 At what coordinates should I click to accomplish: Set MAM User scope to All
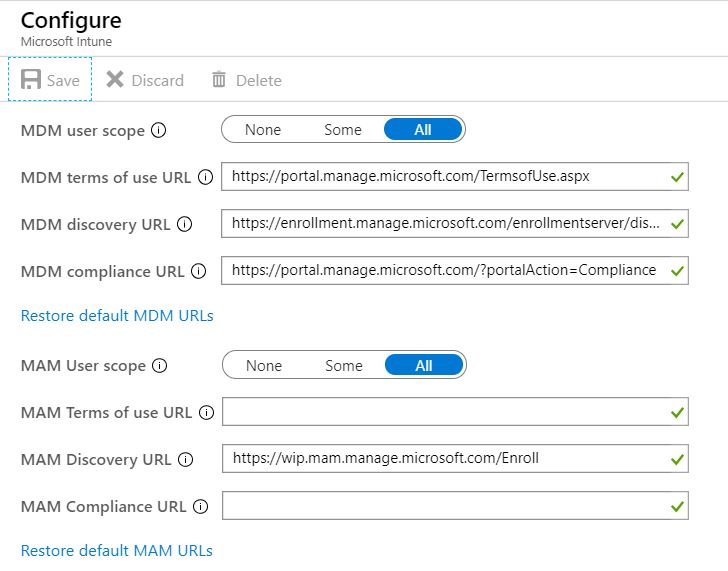click(424, 365)
